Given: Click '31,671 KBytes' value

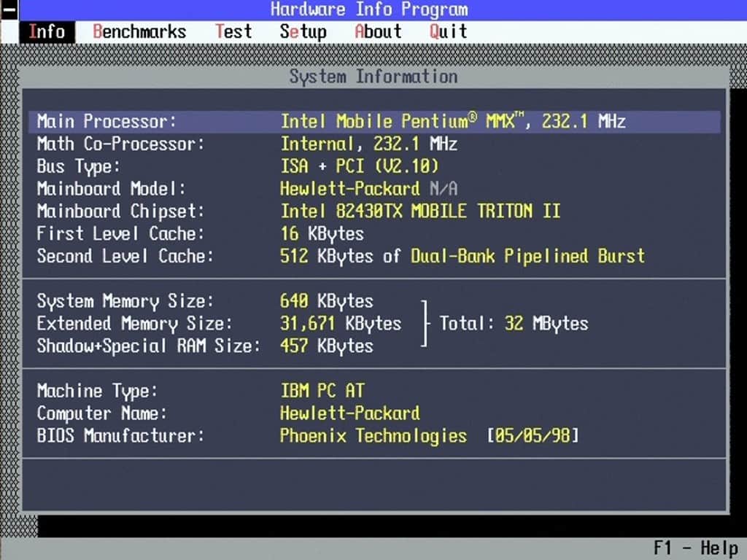Looking at the screenshot, I should [341, 324].
